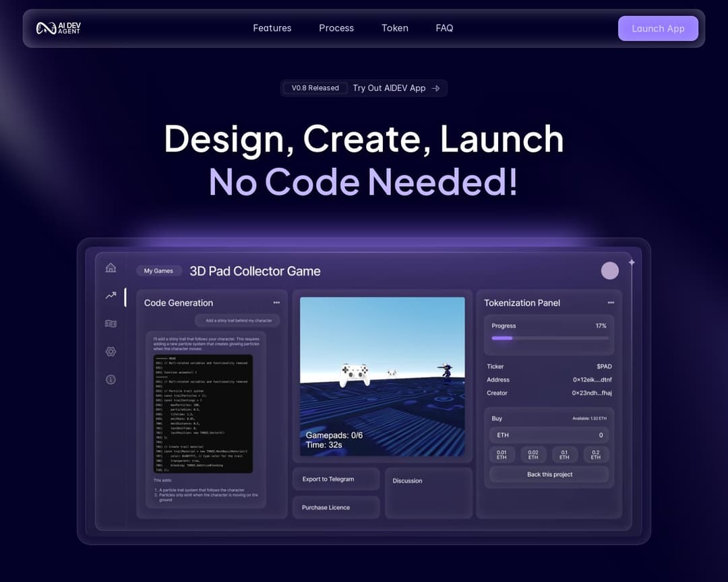Click the round user avatar
This screenshot has width=728, height=582.
coord(609,271)
